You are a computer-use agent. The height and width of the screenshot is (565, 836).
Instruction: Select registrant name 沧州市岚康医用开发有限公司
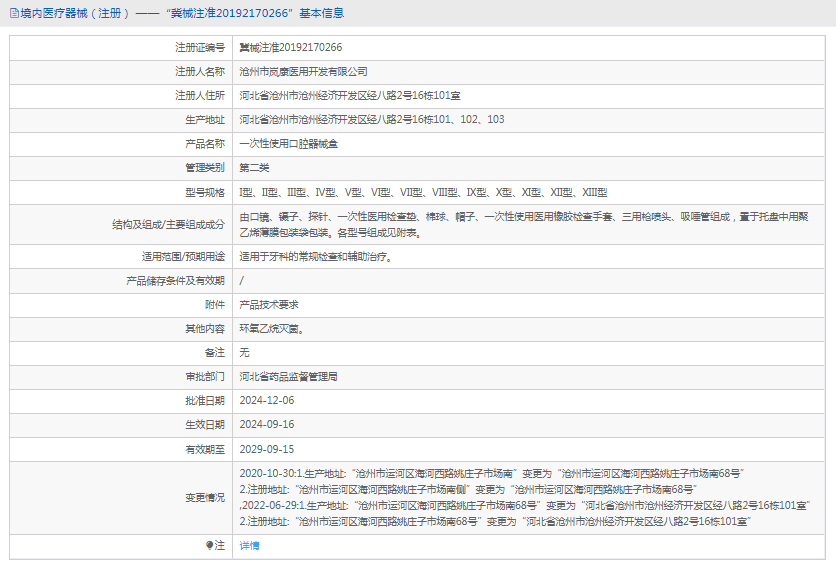pyautogui.click(x=303, y=71)
